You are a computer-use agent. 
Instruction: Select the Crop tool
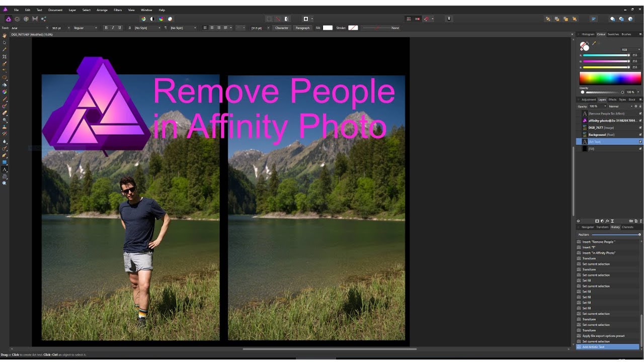[x=5, y=57]
